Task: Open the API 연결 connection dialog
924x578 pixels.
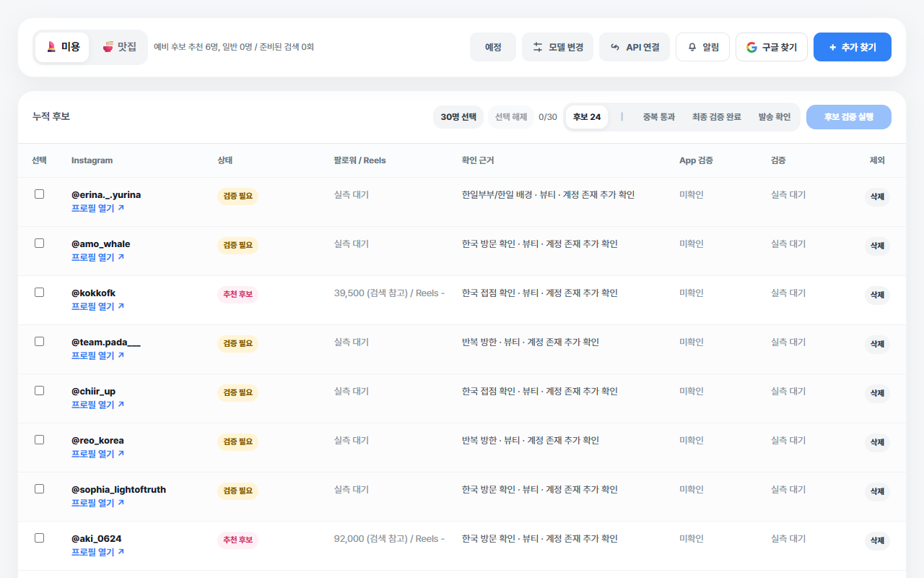Action: coord(635,47)
